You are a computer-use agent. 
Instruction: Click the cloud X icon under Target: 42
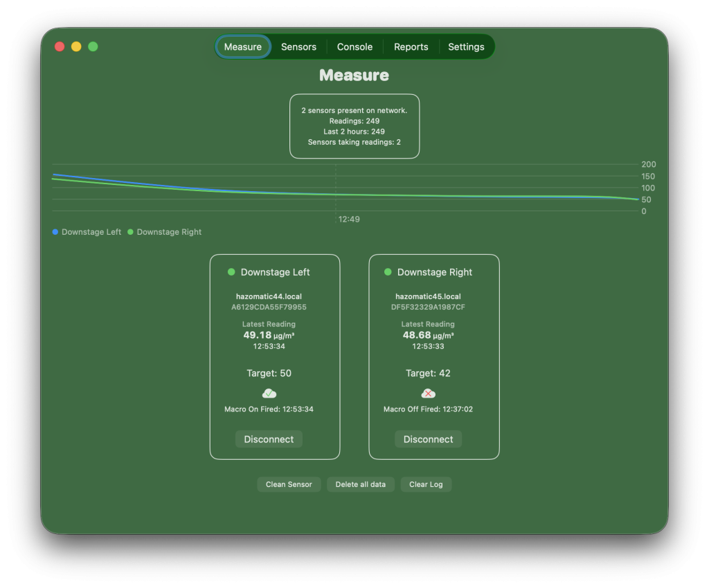[x=429, y=393]
